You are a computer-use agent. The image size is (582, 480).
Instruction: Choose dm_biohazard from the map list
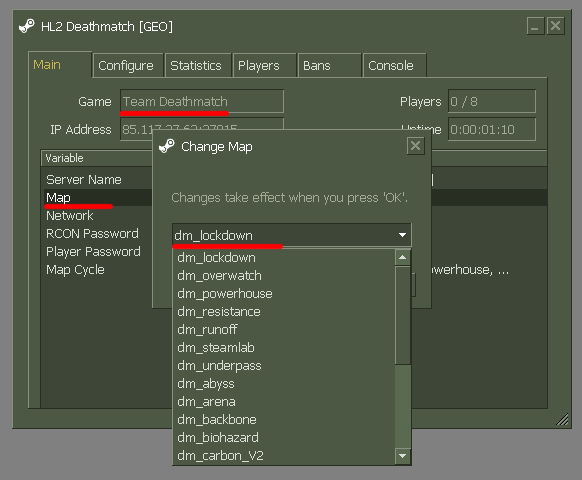(284, 438)
